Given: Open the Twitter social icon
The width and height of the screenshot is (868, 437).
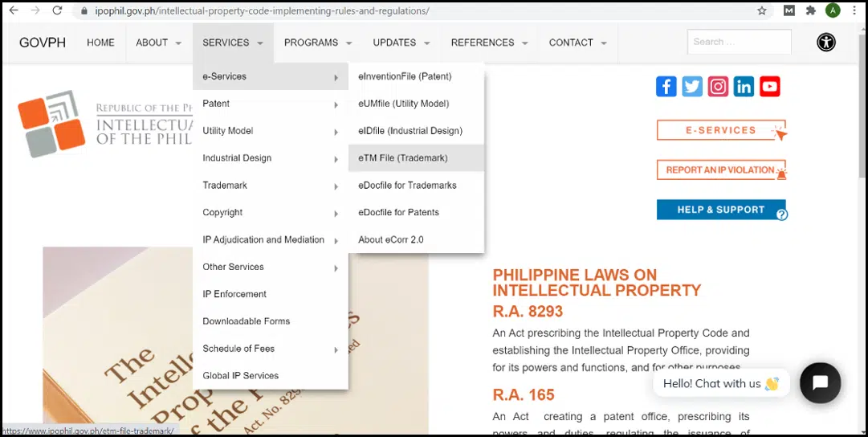Looking at the screenshot, I should coord(692,87).
